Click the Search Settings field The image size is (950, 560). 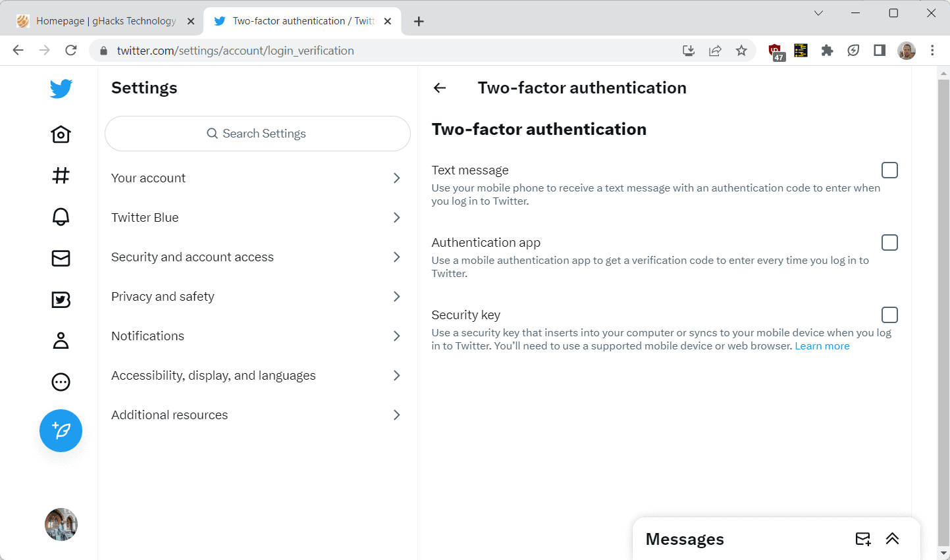257,134
